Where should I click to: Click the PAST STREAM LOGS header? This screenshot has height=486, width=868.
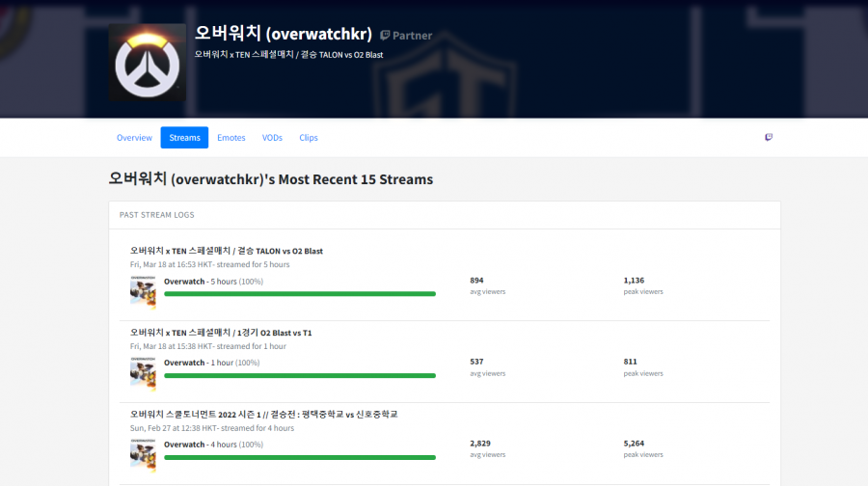coord(156,215)
